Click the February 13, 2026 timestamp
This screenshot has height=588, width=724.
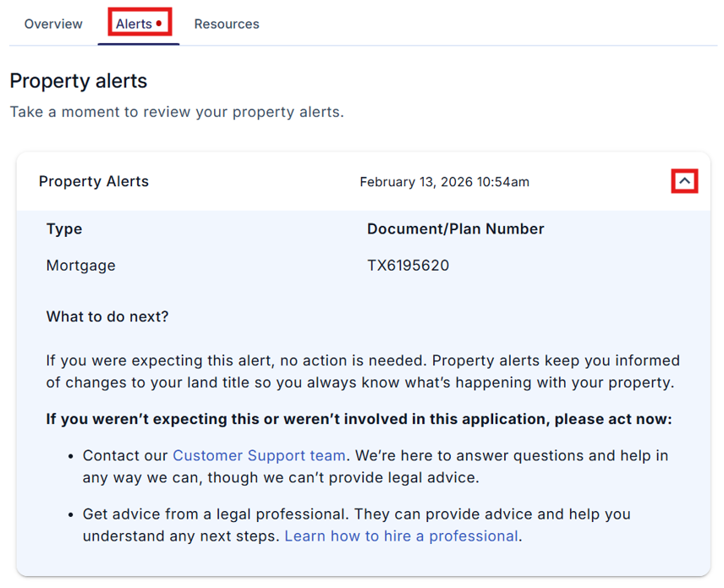tap(444, 182)
